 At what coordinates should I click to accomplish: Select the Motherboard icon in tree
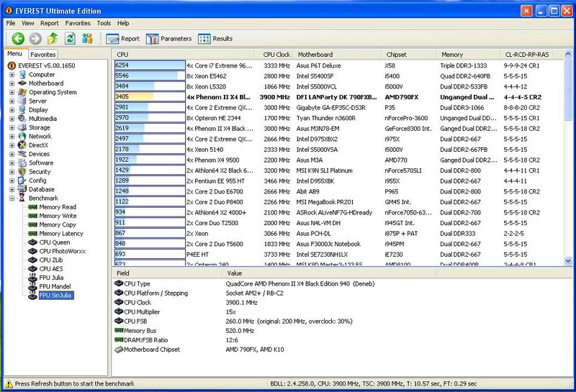(x=22, y=83)
